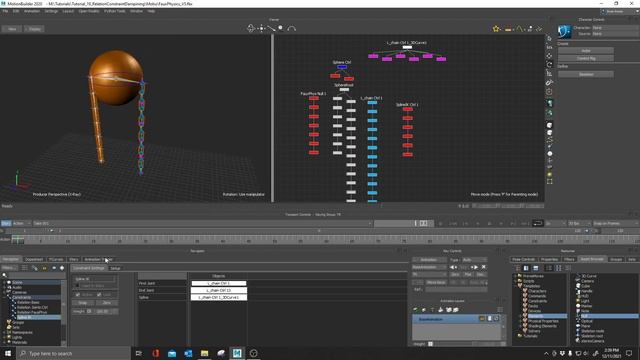Viewport: 640px width, 360px height.
Task: Select the scale tool in side toolbar
Action: [549, 73]
